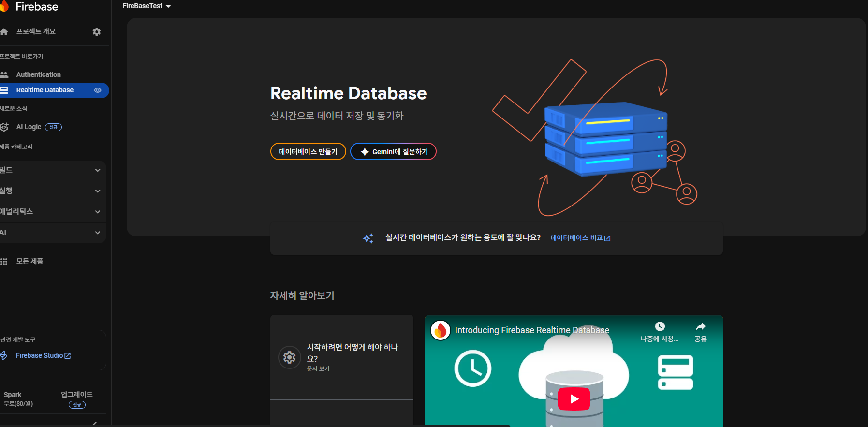Click the project overview home icon
The image size is (868, 427).
[4, 32]
